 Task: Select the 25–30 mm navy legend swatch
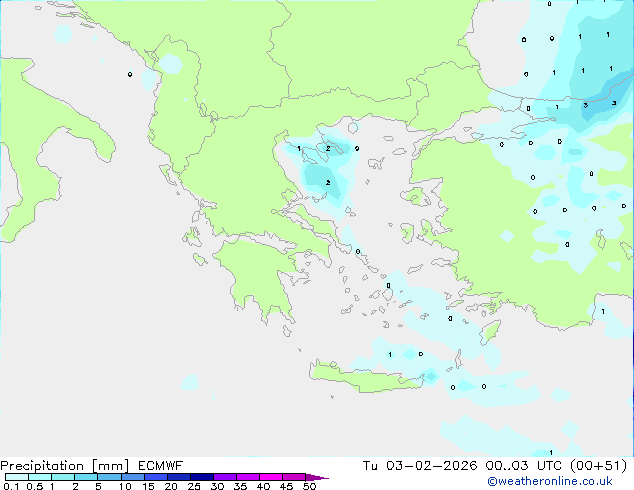coord(202,477)
